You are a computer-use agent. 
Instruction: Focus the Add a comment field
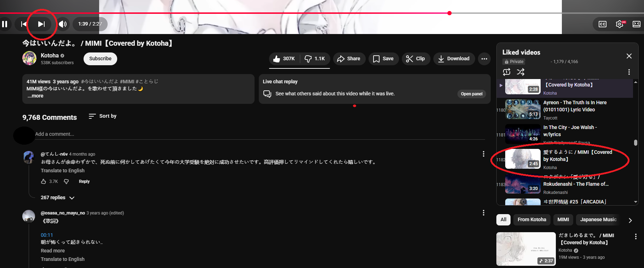pyautogui.click(x=260, y=134)
